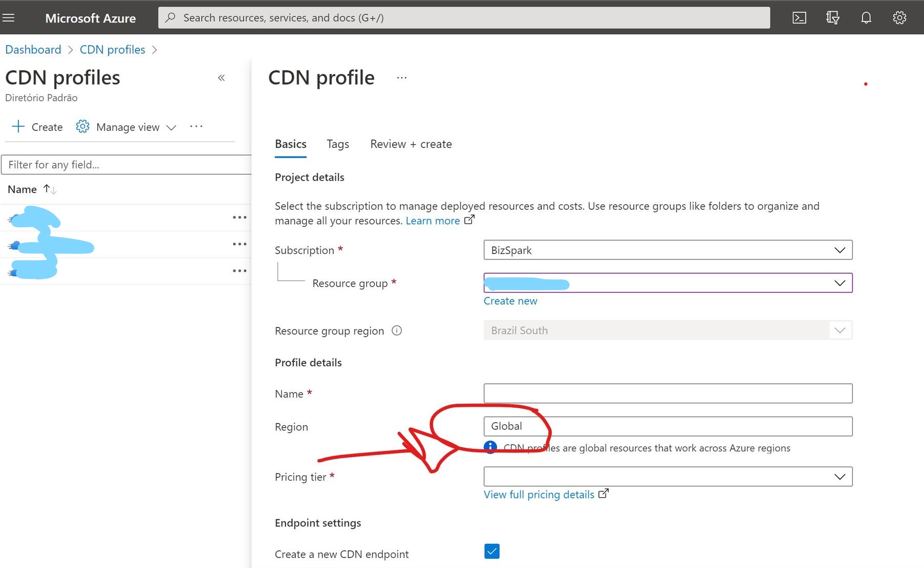This screenshot has width=924, height=568.
Task: Click the Manage view gear icon
Action: point(82,126)
